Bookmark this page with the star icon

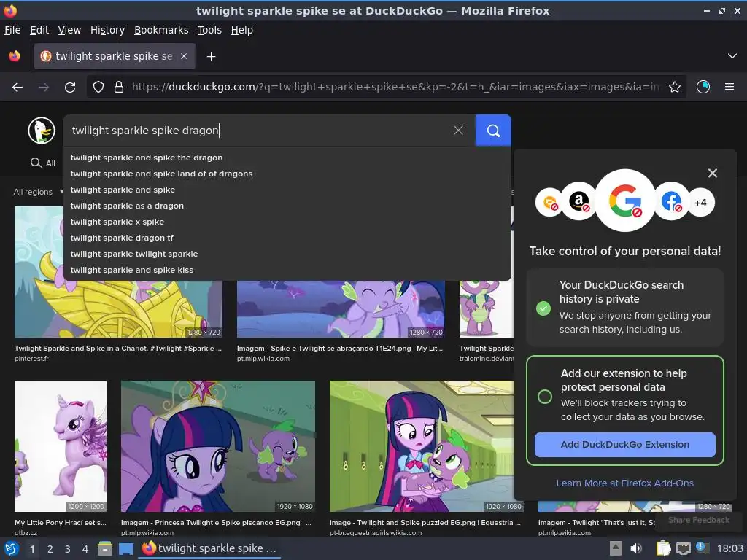point(675,87)
